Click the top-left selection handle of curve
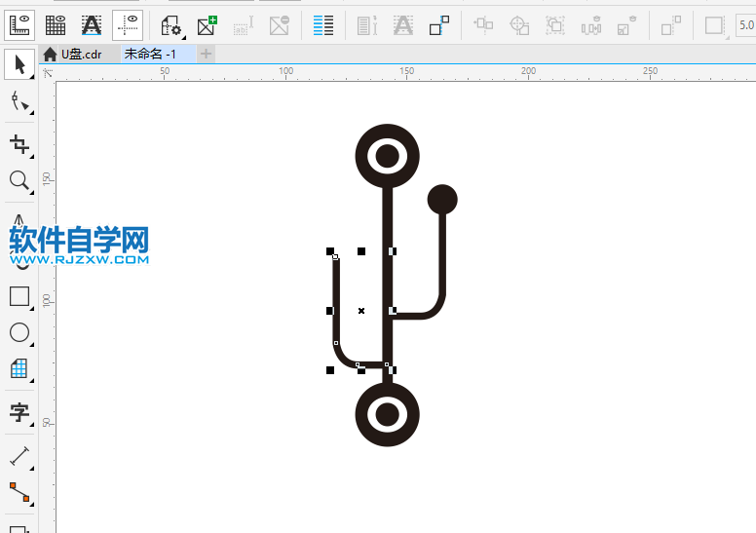This screenshot has width=756, height=533. pyautogui.click(x=330, y=251)
